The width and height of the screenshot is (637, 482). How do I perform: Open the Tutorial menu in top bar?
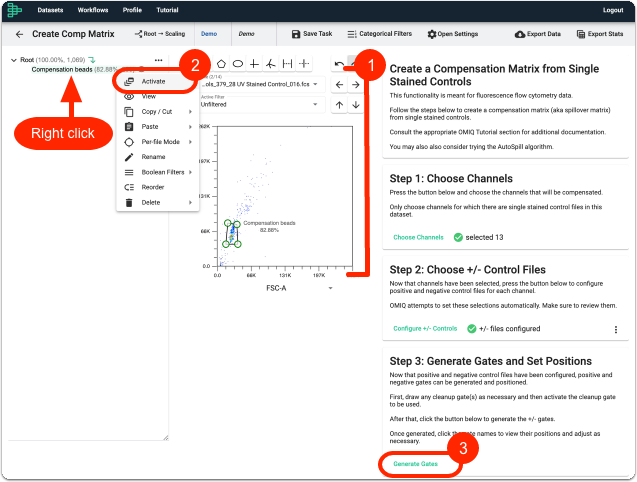[x=167, y=10]
